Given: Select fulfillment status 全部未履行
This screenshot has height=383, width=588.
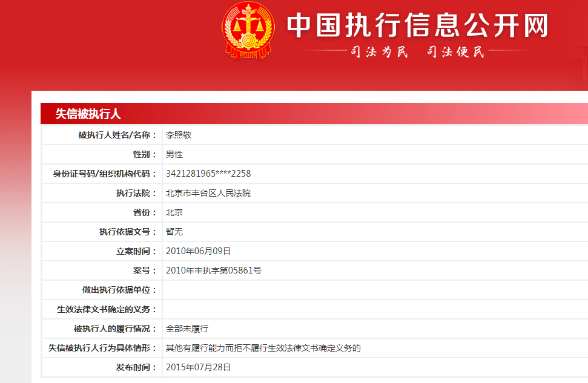Looking at the screenshot, I should pyautogui.click(x=187, y=329).
